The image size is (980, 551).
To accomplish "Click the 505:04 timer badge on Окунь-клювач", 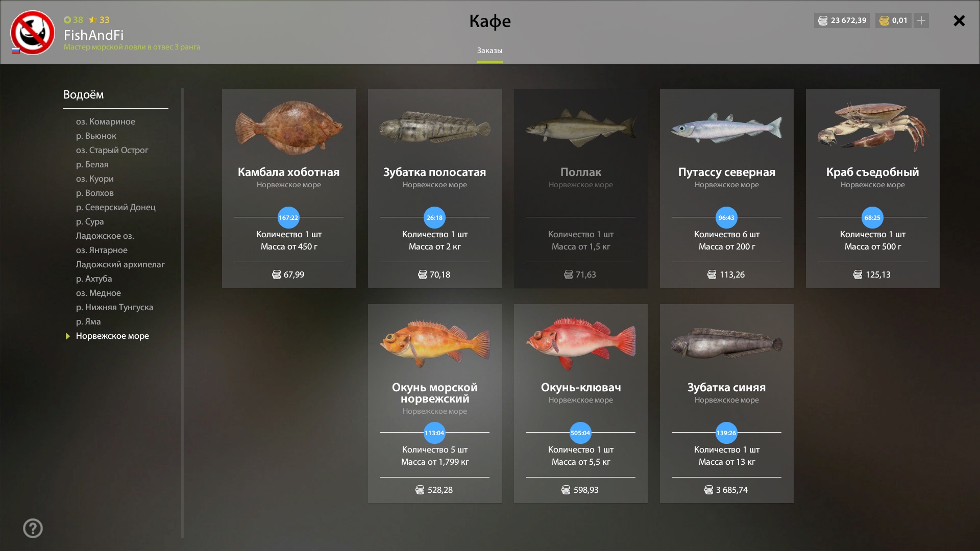I will [580, 433].
